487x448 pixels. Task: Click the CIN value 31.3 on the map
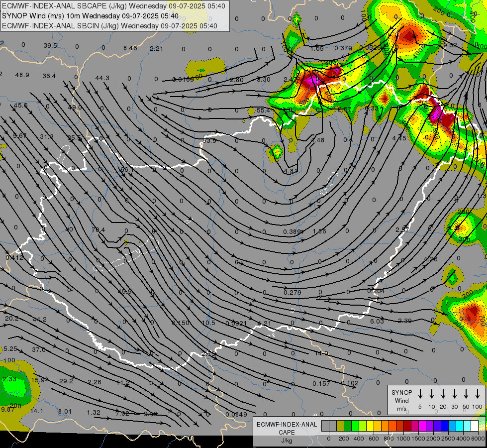point(47,136)
